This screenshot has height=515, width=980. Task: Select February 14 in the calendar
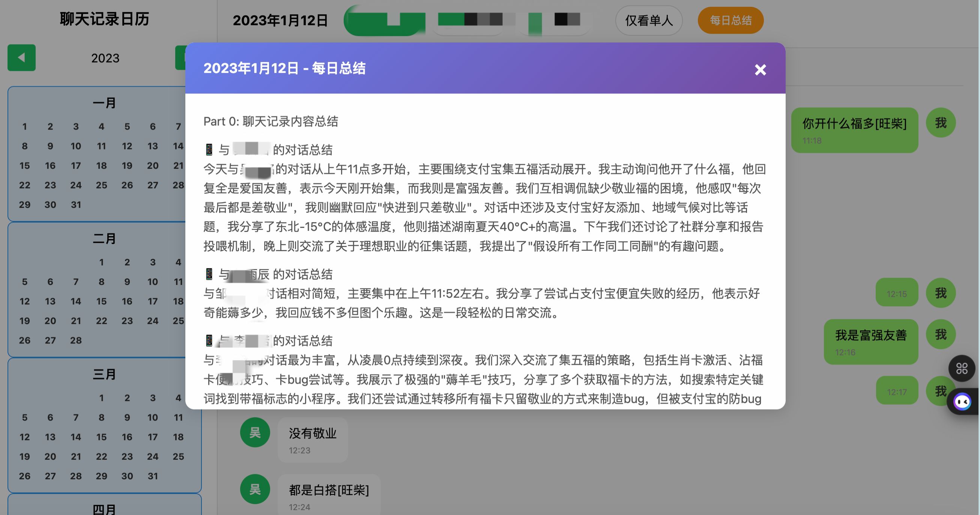[x=76, y=301]
